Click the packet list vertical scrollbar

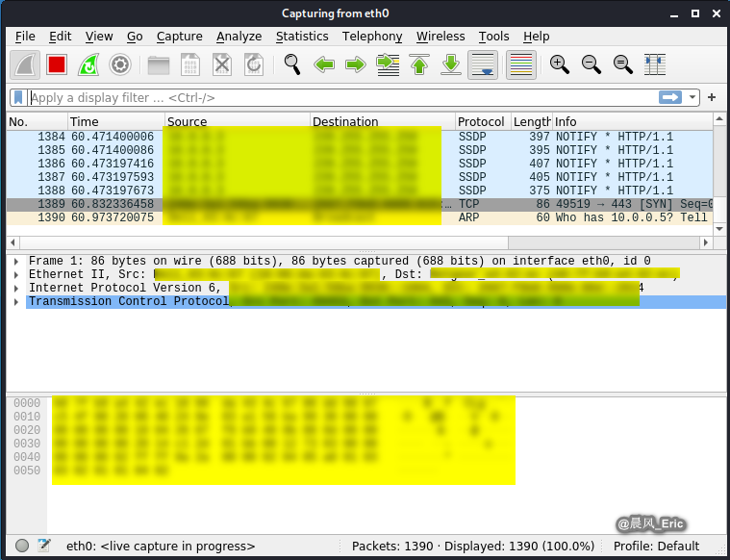pyautogui.click(x=718, y=173)
